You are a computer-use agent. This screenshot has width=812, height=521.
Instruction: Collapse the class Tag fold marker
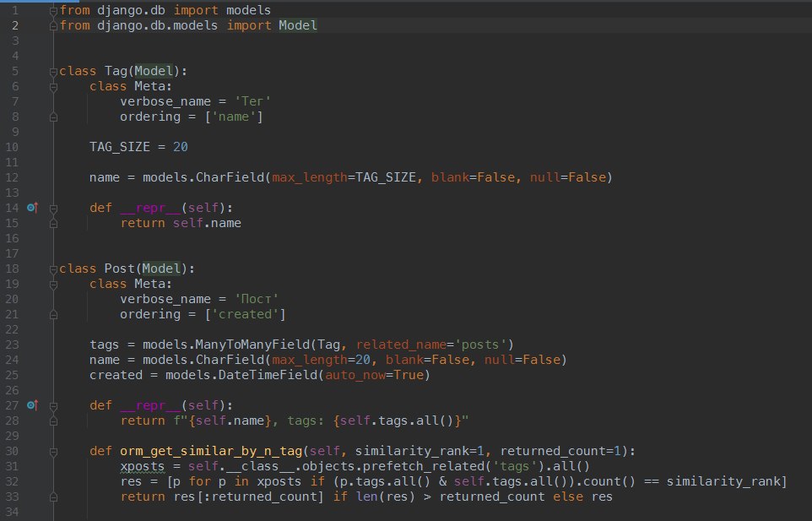click(53, 72)
